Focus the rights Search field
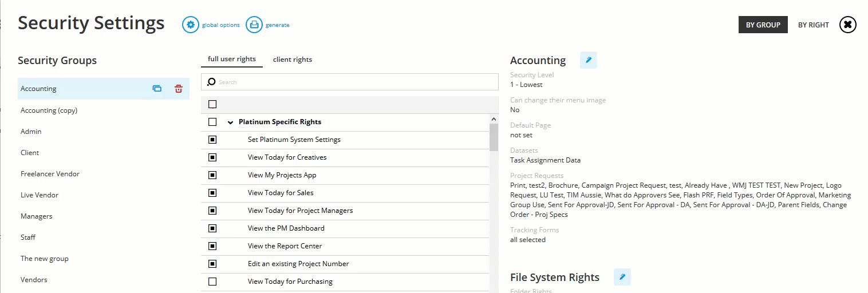 [350, 82]
